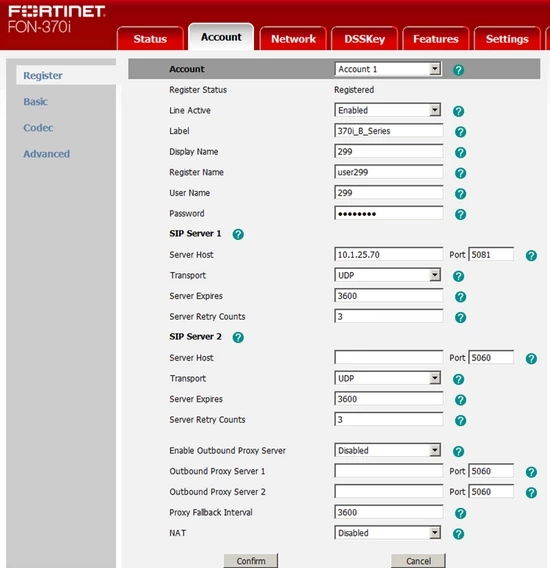Show help for the User Name field

point(460,194)
